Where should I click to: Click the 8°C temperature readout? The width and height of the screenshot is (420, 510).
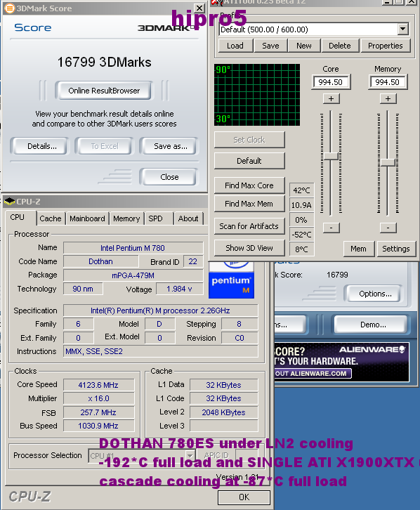tap(302, 249)
